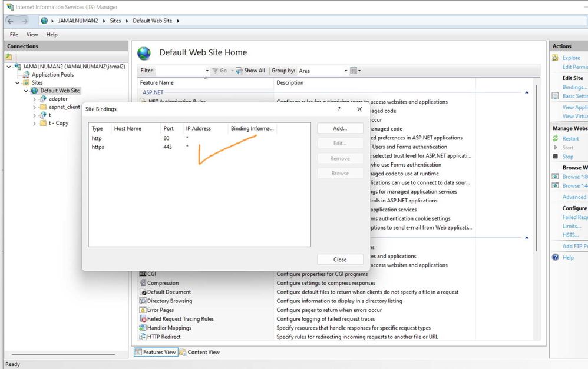Open the View menu
Viewport: 588px width, 369px height.
(32, 35)
